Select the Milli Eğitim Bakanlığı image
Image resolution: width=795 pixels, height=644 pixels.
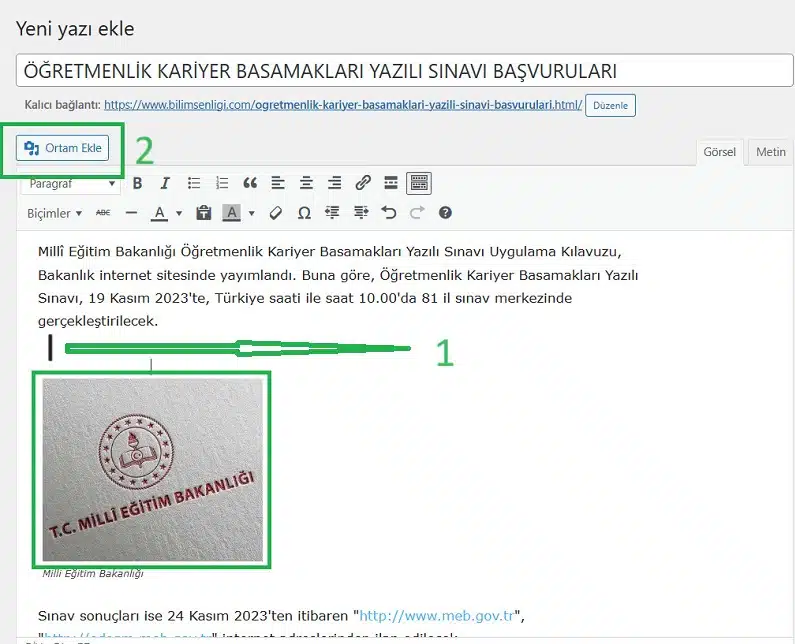pyautogui.click(x=152, y=471)
